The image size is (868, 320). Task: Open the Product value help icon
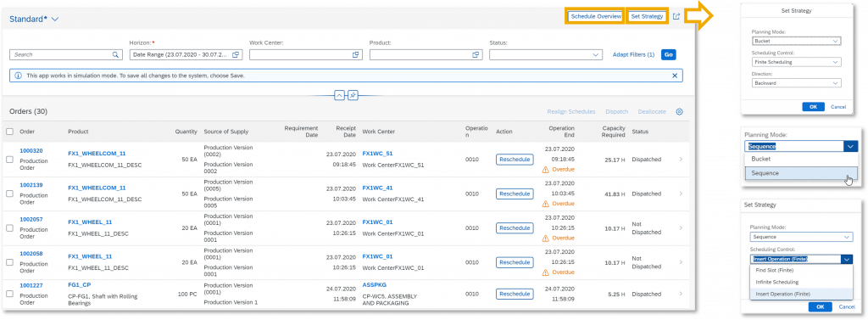tap(476, 55)
